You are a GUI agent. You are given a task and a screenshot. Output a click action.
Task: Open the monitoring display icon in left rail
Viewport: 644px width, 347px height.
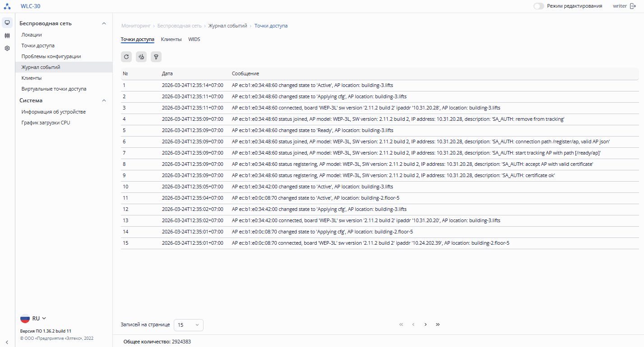(x=7, y=23)
